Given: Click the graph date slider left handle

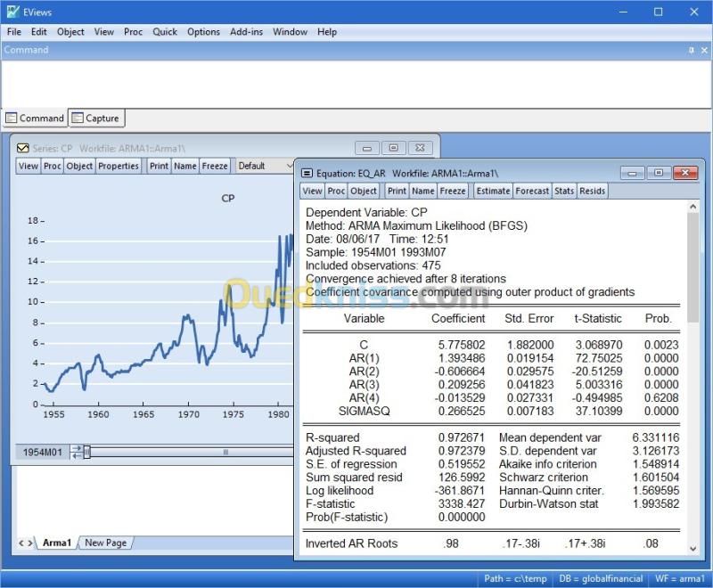Looking at the screenshot, I should [86, 452].
